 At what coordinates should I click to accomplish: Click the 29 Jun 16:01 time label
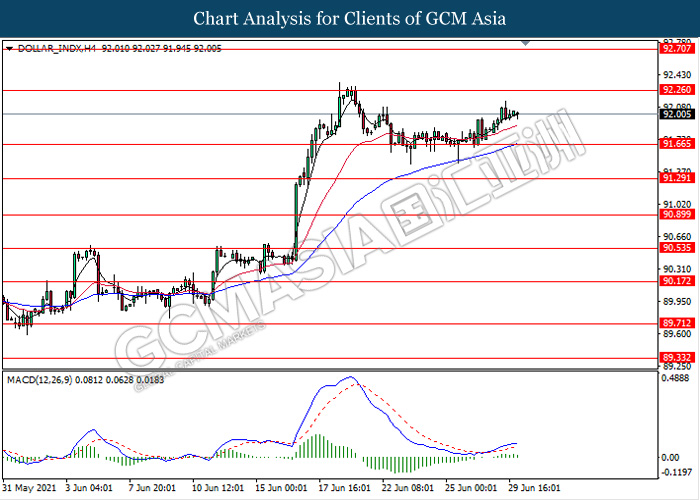[535, 488]
